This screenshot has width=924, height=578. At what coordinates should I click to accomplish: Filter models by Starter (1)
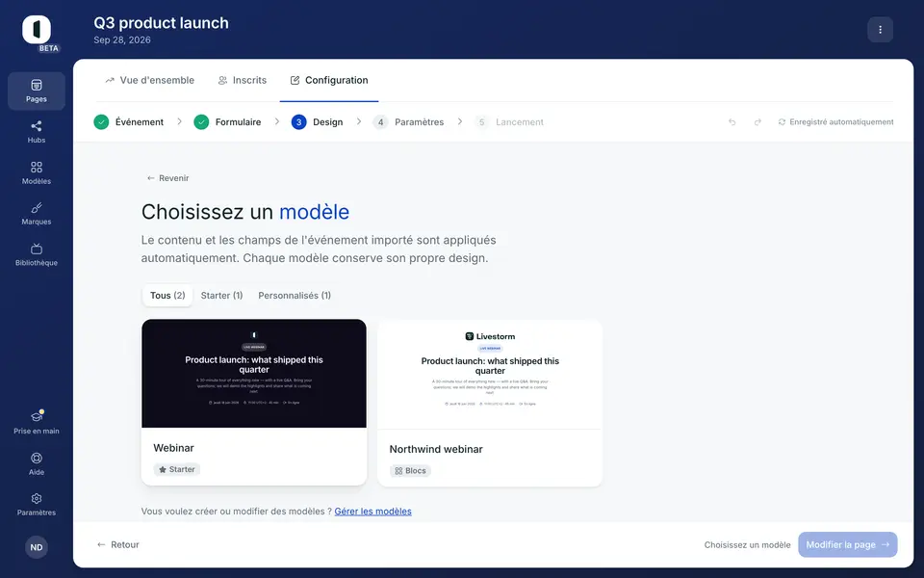pos(221,296)
